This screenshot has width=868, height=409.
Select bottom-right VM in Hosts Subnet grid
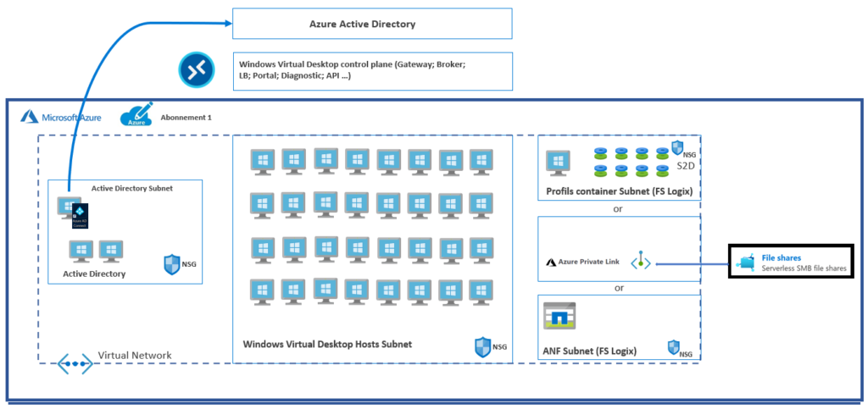click(x=481, y=292)
